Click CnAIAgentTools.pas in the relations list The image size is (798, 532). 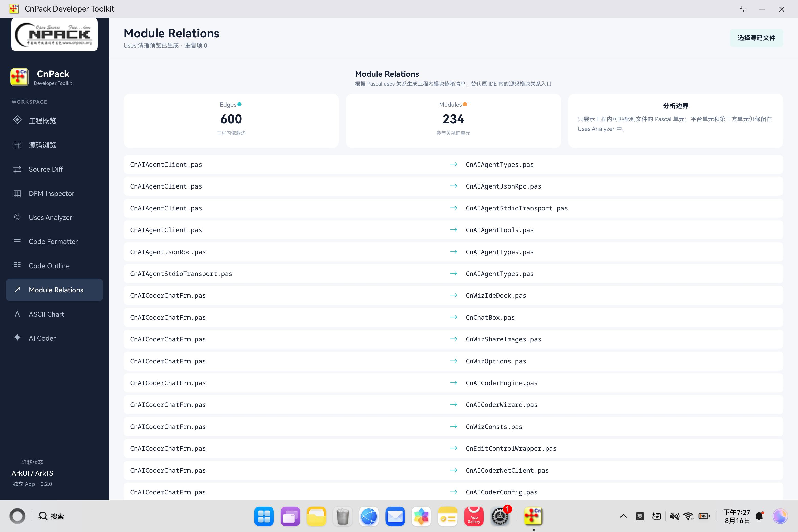[500, 230]
